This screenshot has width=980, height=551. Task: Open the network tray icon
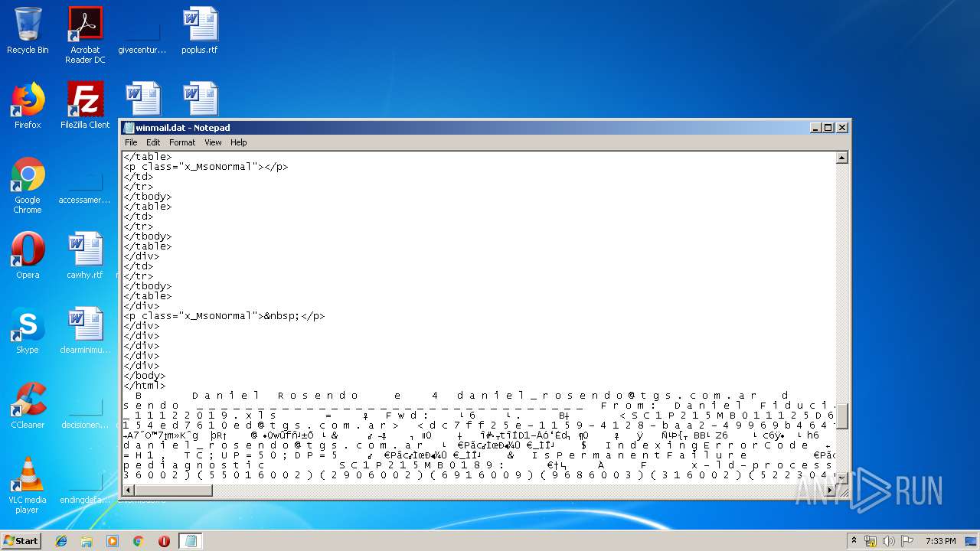(871, 541)
